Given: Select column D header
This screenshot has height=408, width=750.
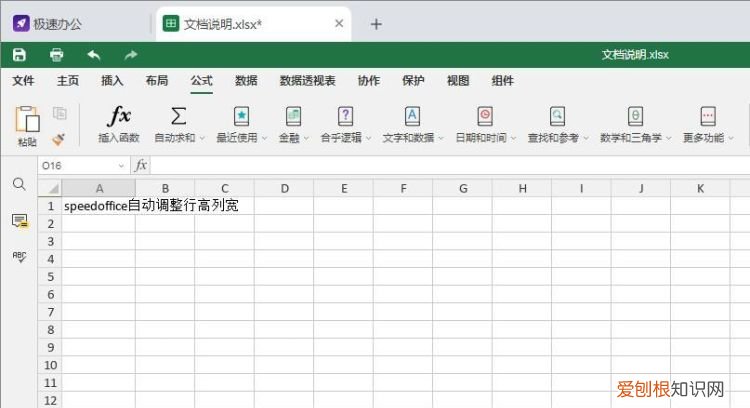Looking at the screenshot, I should (x=284, y=188).
